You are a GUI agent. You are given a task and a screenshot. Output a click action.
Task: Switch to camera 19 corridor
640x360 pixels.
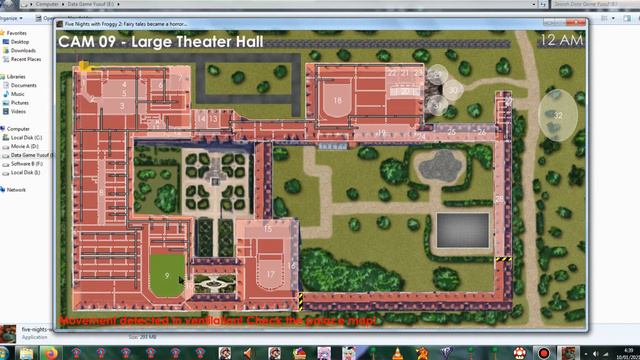click(381, 133)
